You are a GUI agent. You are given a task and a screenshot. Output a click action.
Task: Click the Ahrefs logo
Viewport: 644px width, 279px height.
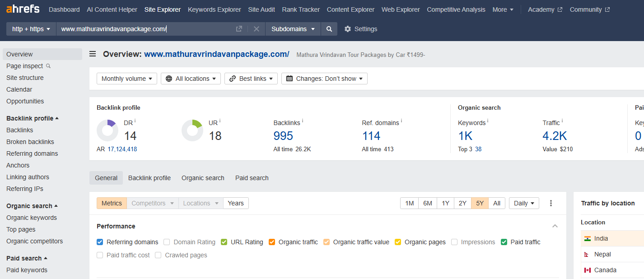(23, 9)
